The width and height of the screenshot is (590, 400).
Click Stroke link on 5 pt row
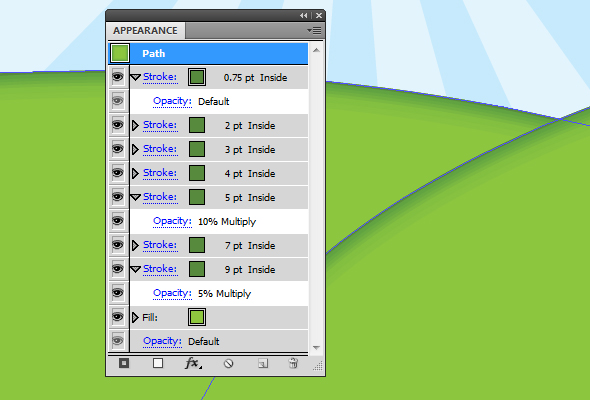click(x=160, y=197)
